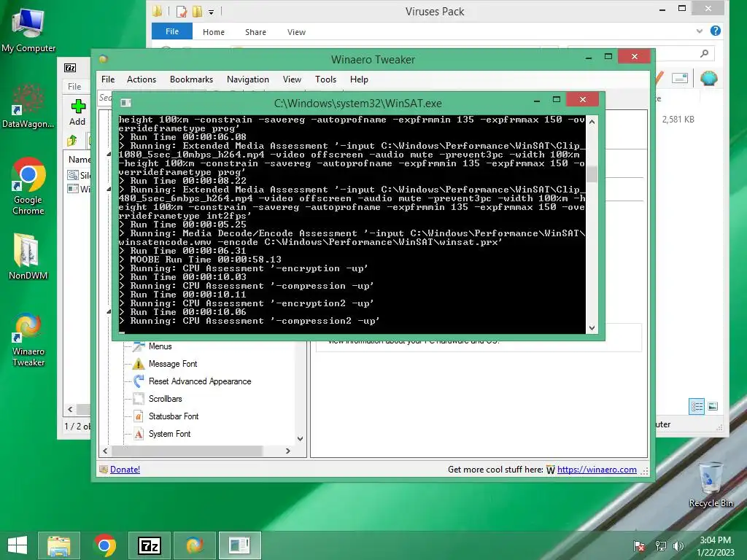This screenshot has height=560, width=747.
Task: Click Properties icon in Viruses Pack title bar
Action: point(181,11)
